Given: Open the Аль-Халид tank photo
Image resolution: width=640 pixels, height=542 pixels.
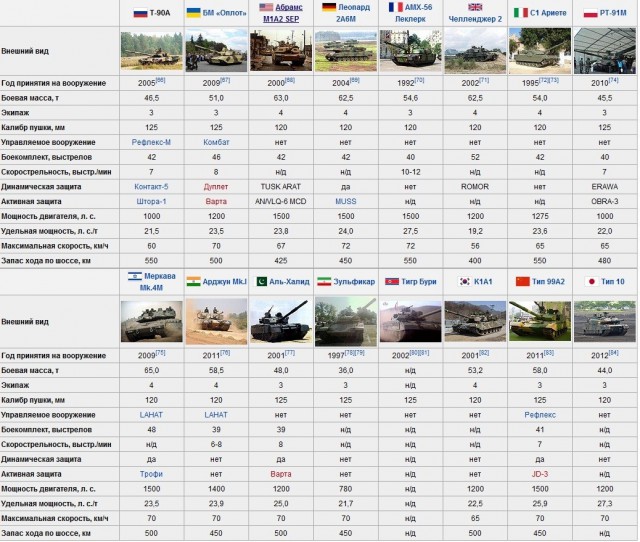Looking at the screenshot, I should (281, 322).
